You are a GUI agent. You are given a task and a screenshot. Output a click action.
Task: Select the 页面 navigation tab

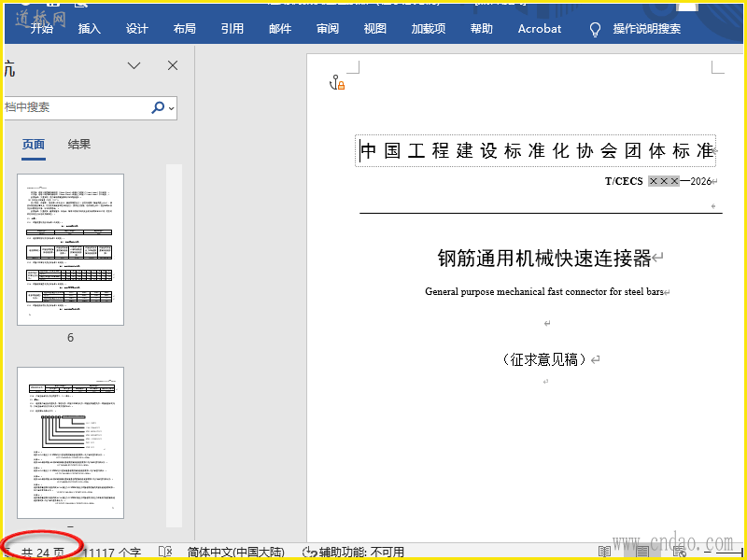pyautogui.click(x=34, y=145)
